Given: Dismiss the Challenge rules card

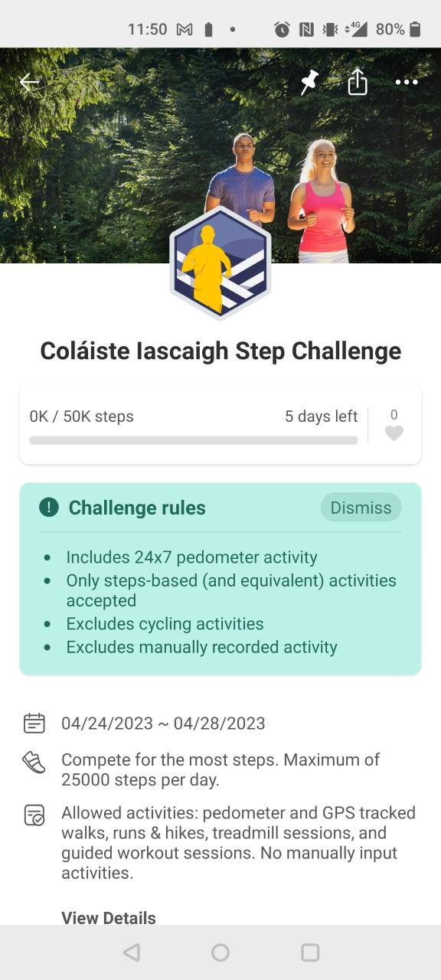Looking at the screenshot, I should click(361, 508).
